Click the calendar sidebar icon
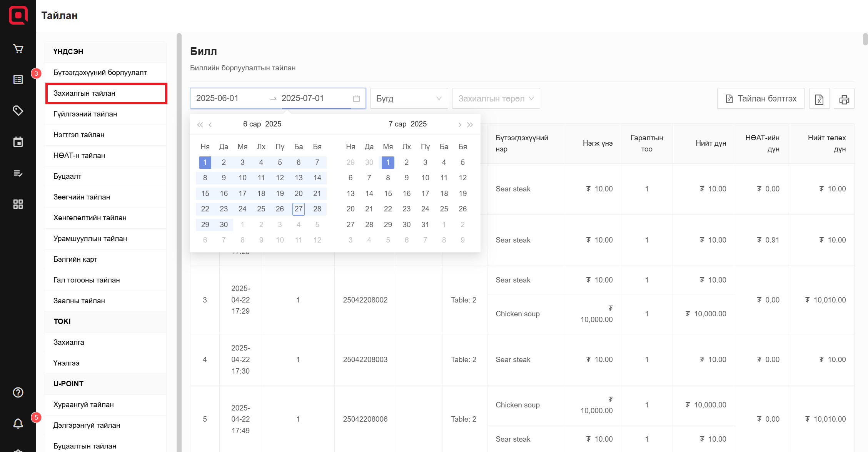This screenshot has height=452, width=868. coord(18,142)
